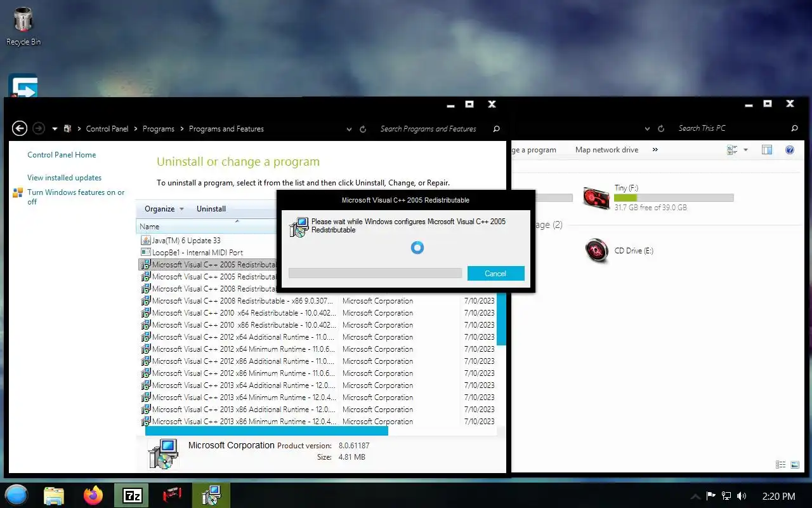Expand the address dropdown in This PC window

(x=647, y=128)
